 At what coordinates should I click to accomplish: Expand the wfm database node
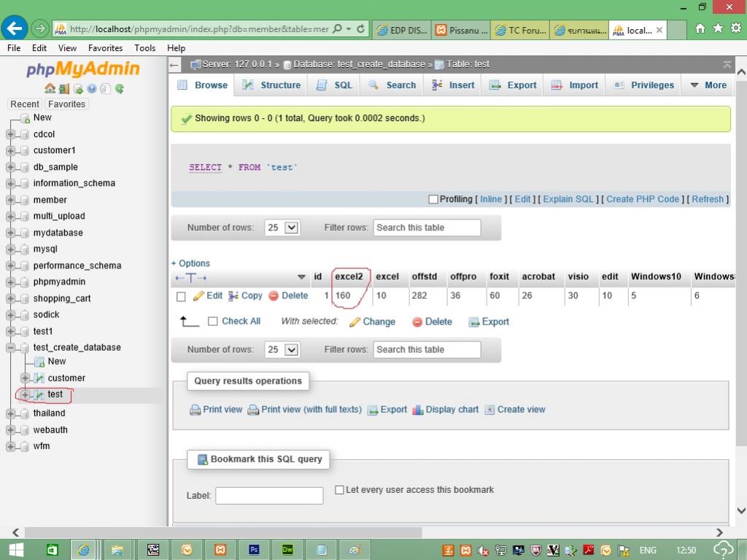click(10, 446)
